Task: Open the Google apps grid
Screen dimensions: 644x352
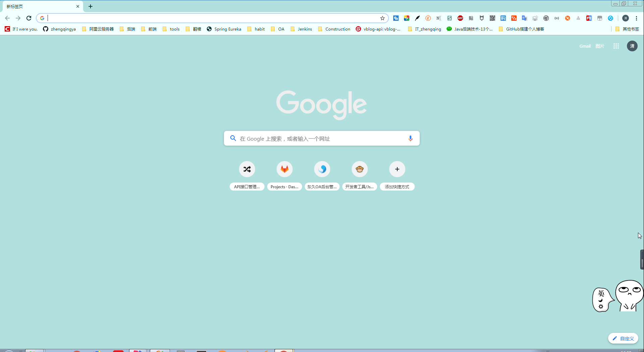Action: click(x=616, y=46)
